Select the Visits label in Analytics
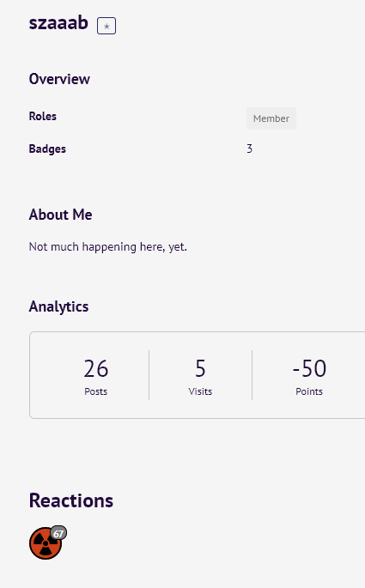 [x=200, y=391]
